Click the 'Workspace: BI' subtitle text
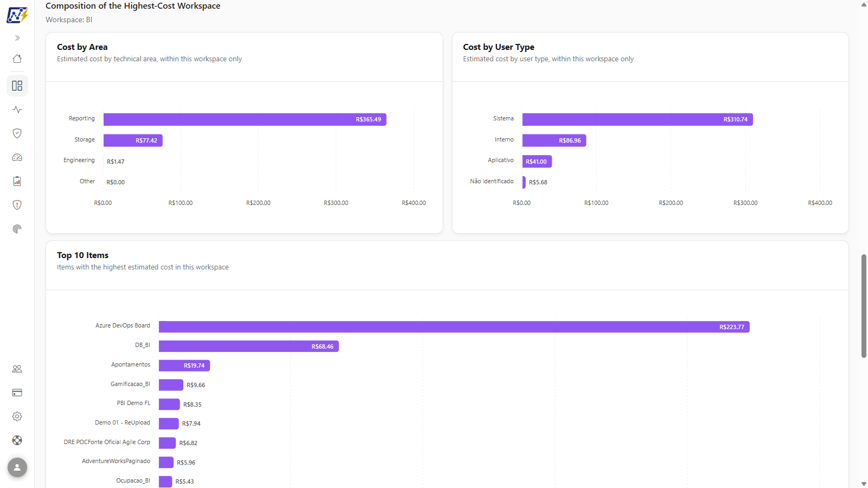Viewport: 868px width, 488px height. click(x=69, y=20)
